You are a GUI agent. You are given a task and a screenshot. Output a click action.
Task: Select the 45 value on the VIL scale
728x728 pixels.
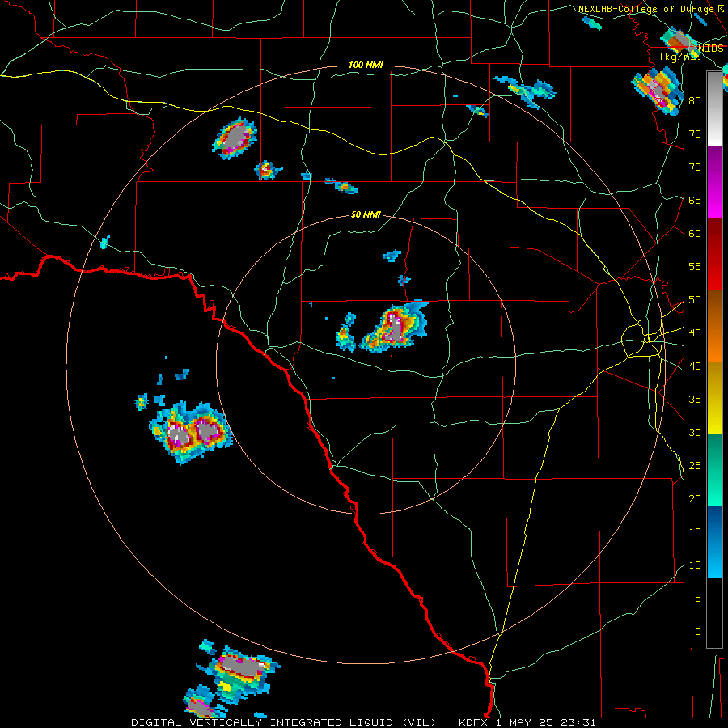pos(695,333)
